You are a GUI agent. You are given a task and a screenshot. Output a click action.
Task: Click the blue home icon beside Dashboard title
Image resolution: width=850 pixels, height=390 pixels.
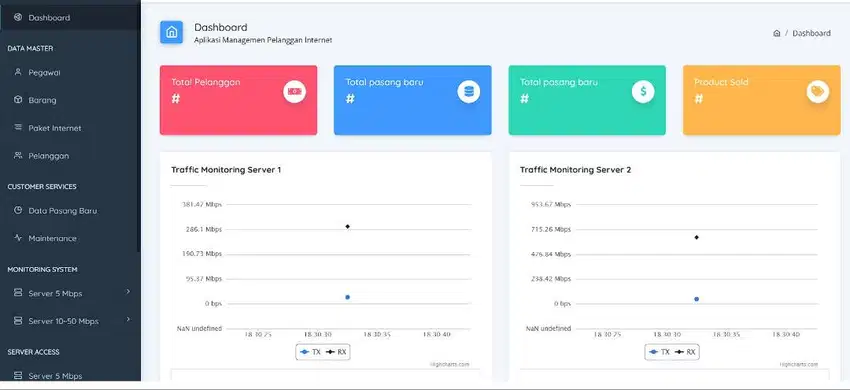pyautogui.click(x=171, y=32)
